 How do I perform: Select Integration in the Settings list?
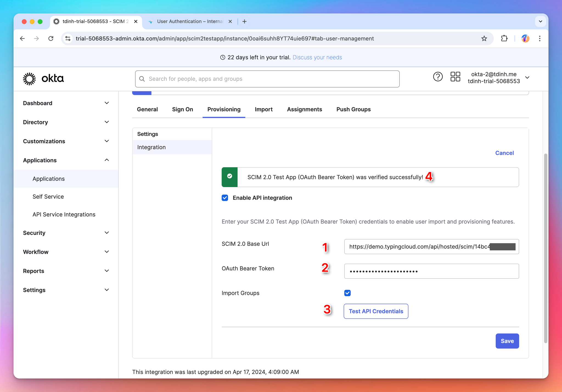172,147
